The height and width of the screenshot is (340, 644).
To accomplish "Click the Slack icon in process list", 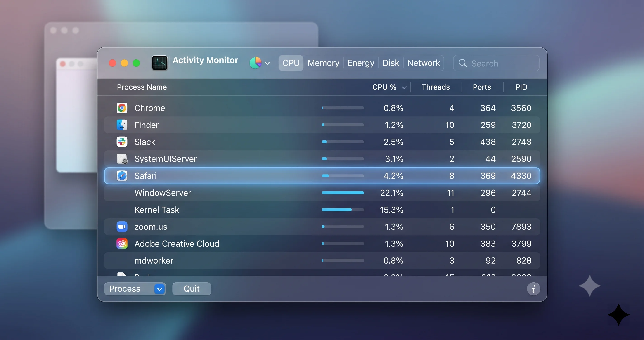I will pyautogui.click(x=122, y=142).
